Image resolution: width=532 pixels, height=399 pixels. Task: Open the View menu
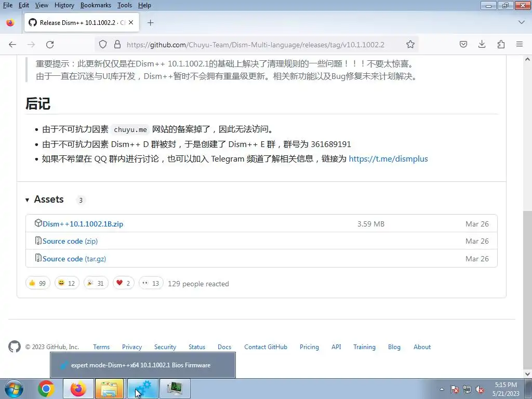(42, 5)
